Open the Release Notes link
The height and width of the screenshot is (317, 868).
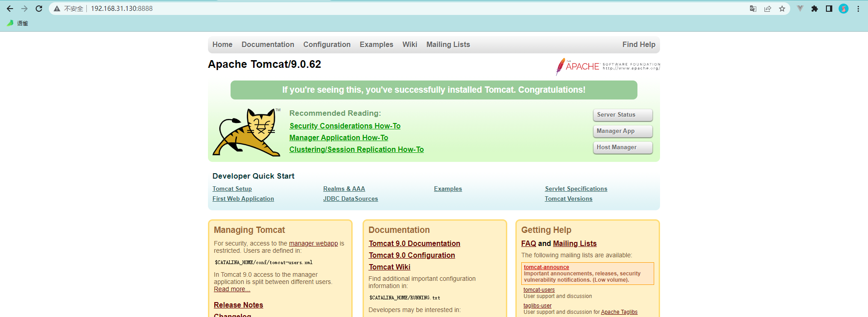[x=238, y=305]
